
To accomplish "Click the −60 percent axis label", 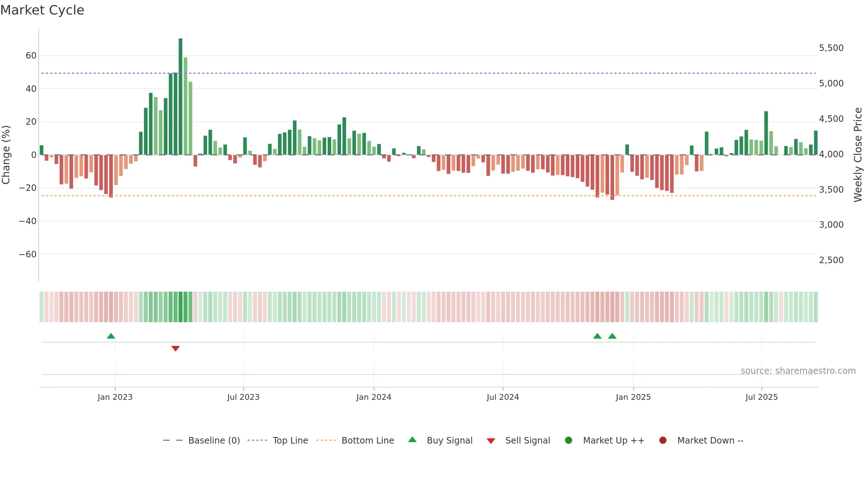I will [x=28, y=254].
